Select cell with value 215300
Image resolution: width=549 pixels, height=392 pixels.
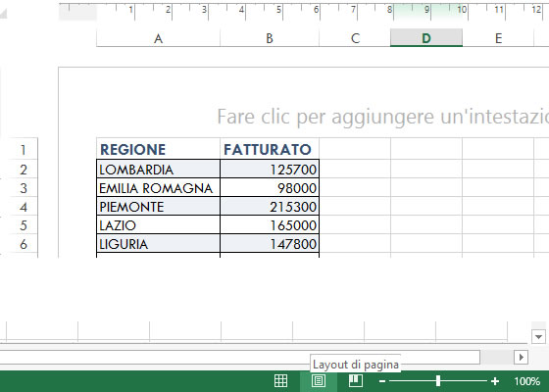[270, 207]
